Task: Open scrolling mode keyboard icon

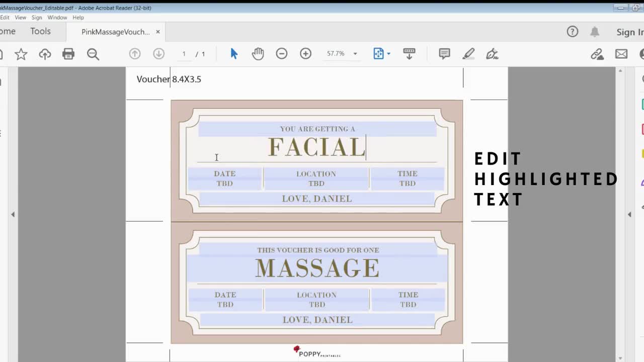Action: (x=409, y=54)
